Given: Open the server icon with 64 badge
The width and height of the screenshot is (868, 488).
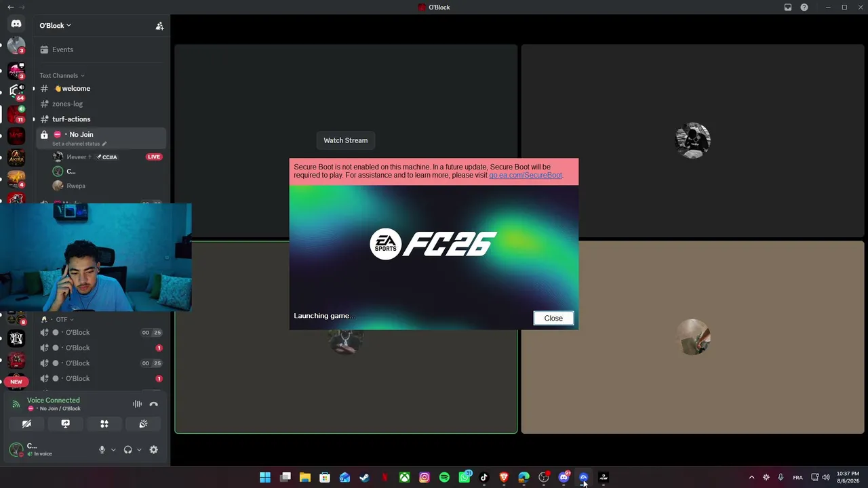Looking at the screenshot, I should (16, 92).
